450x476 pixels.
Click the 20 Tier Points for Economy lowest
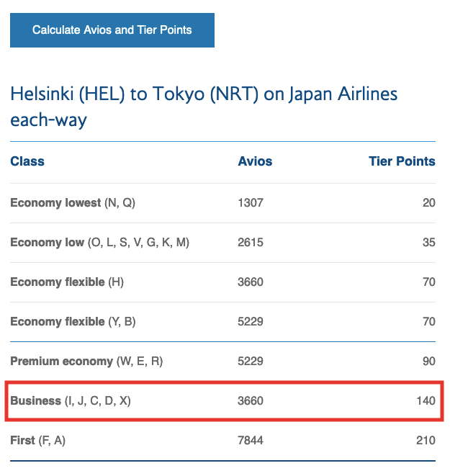tap(429, 203)
